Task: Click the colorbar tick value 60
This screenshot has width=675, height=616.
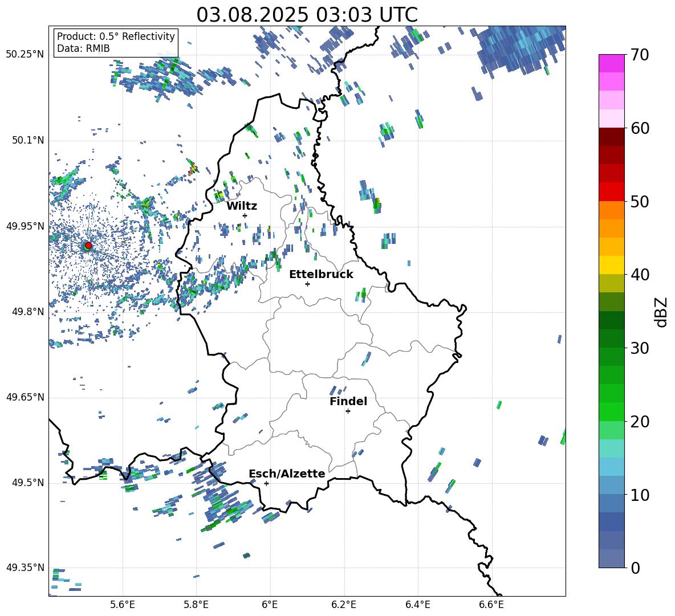Action: pos(640,128)
